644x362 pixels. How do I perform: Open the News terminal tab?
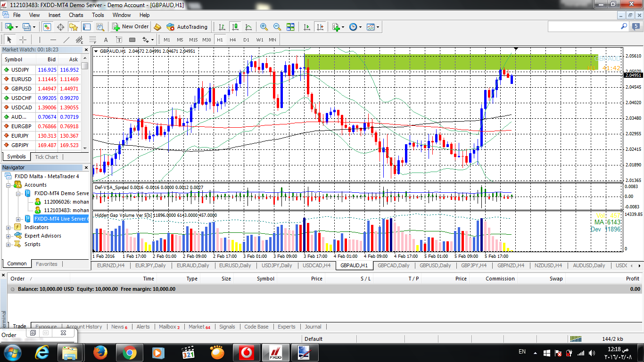click(119, 327)
